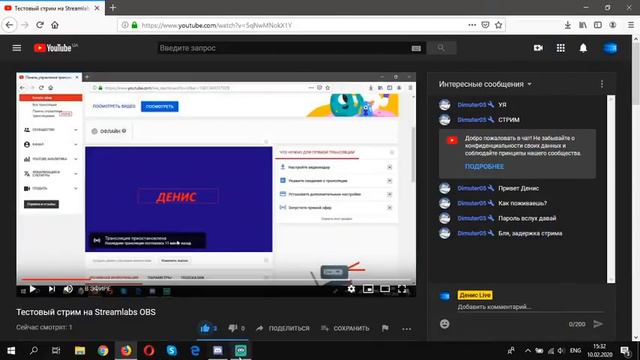Open the emoji picker in chat

tap(444, 324)
